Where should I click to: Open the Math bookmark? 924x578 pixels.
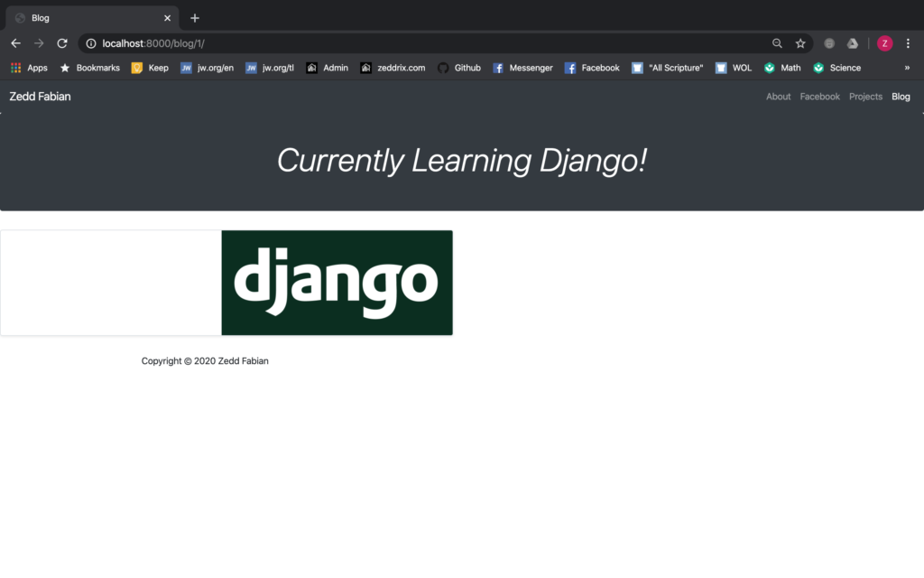(x=782, y=68)
